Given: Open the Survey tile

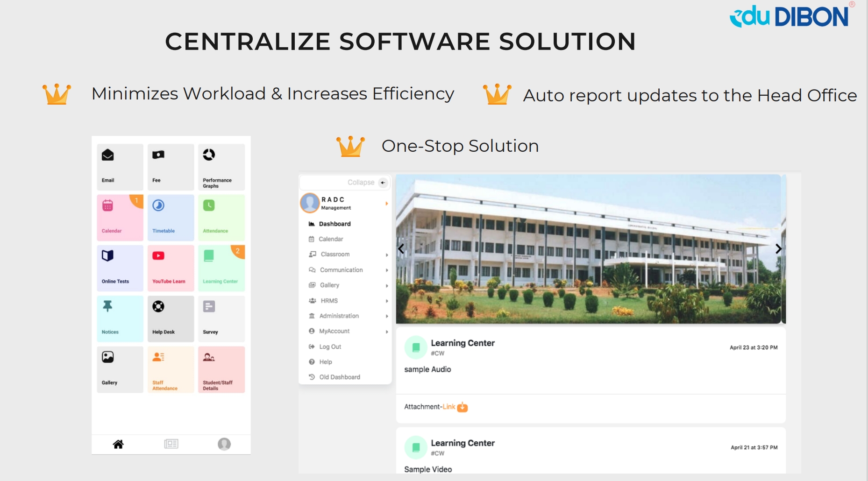Looking at the screenshot, I should click(221, 319).
